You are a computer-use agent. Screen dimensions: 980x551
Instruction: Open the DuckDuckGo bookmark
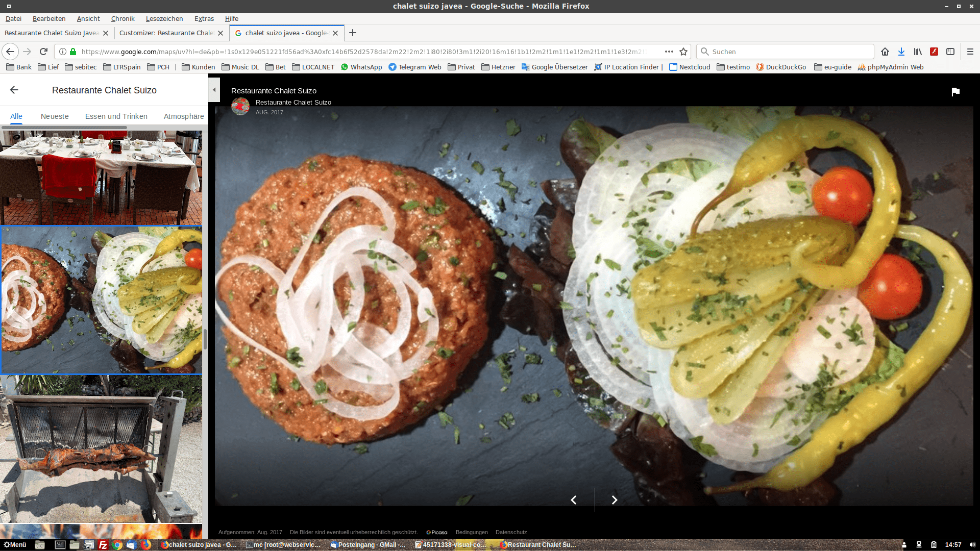tap(781, 67)
